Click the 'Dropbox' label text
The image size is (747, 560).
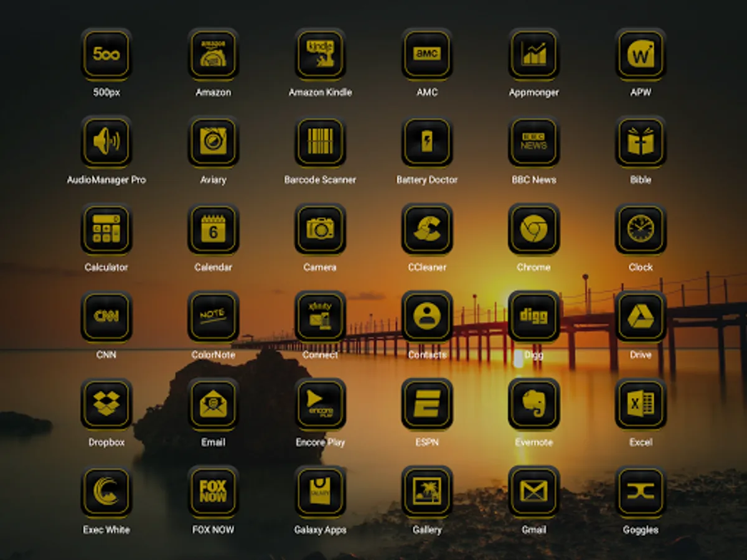click(x=106, y=442)
